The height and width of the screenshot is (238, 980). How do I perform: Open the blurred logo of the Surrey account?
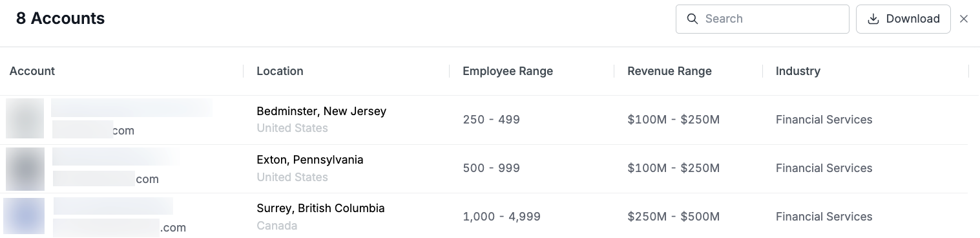25,216
